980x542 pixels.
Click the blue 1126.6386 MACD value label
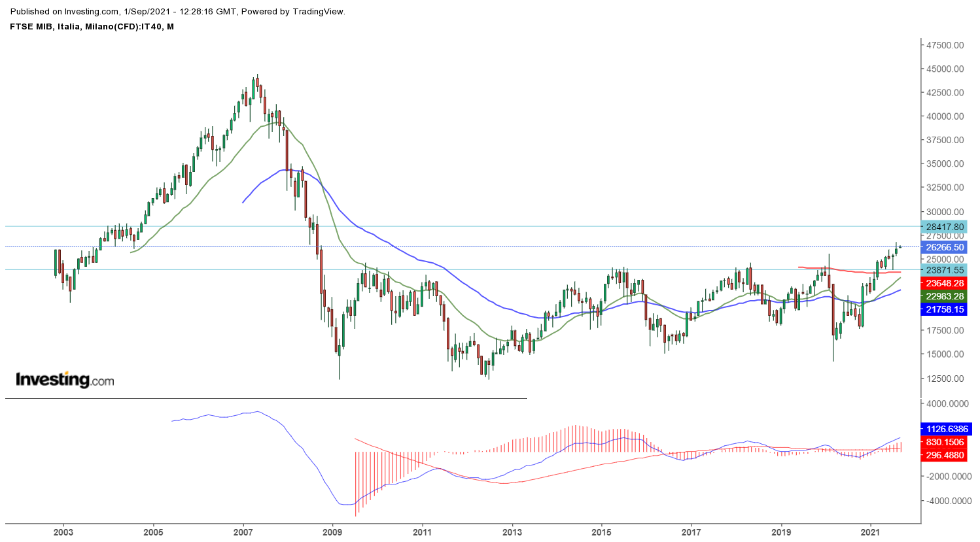click(947, 429)
